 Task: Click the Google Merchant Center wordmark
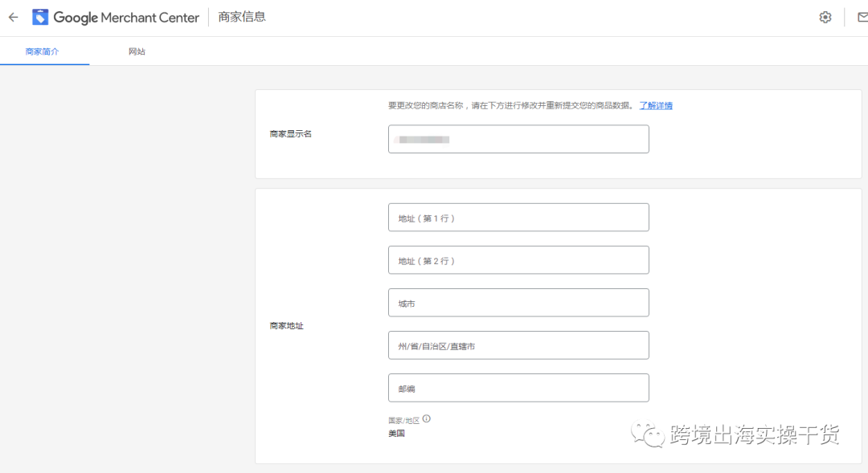point(129,17)
